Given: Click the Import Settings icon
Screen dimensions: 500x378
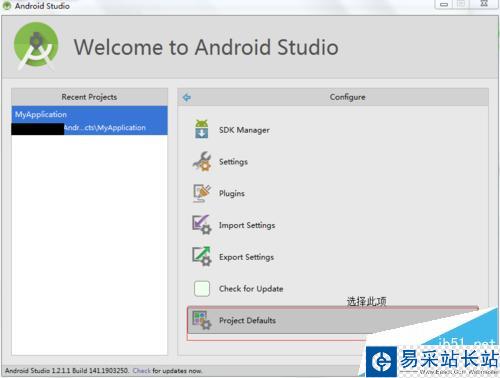Looking at the screenshot, I should pyautogui.click(x=202, y=224).
